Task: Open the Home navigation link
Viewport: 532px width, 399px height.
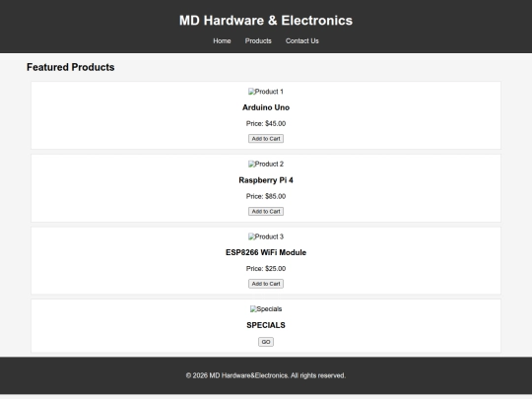Action: [x=222, y=41]
